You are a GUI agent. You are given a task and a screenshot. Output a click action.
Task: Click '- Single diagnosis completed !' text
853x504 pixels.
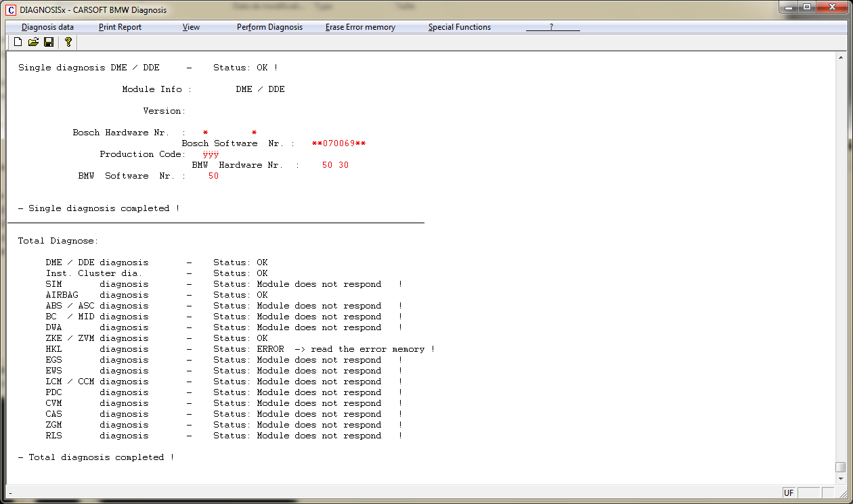[99, 208]
